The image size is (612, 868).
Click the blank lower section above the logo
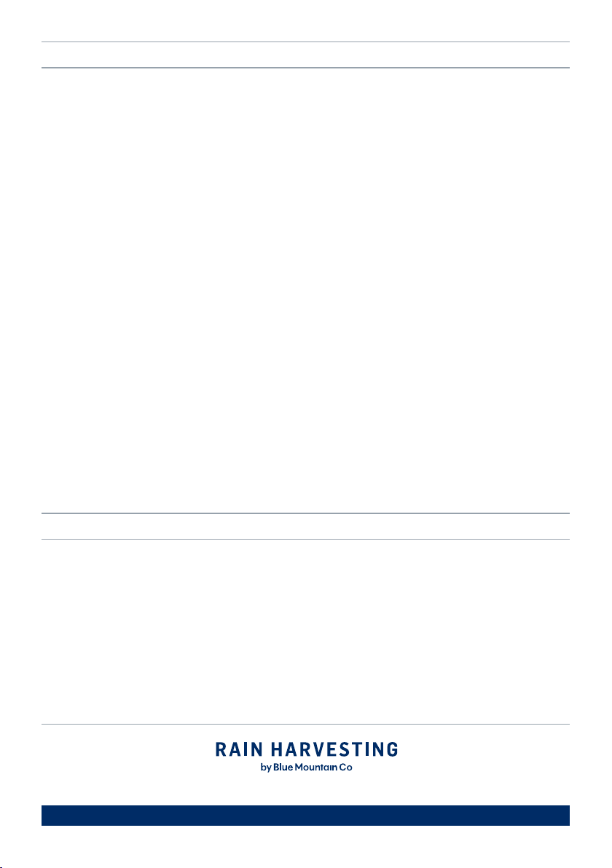tap(305, 631)
